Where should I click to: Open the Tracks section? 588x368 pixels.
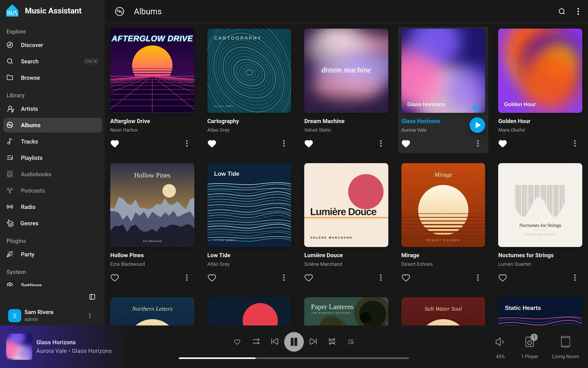tap(52, 142)
